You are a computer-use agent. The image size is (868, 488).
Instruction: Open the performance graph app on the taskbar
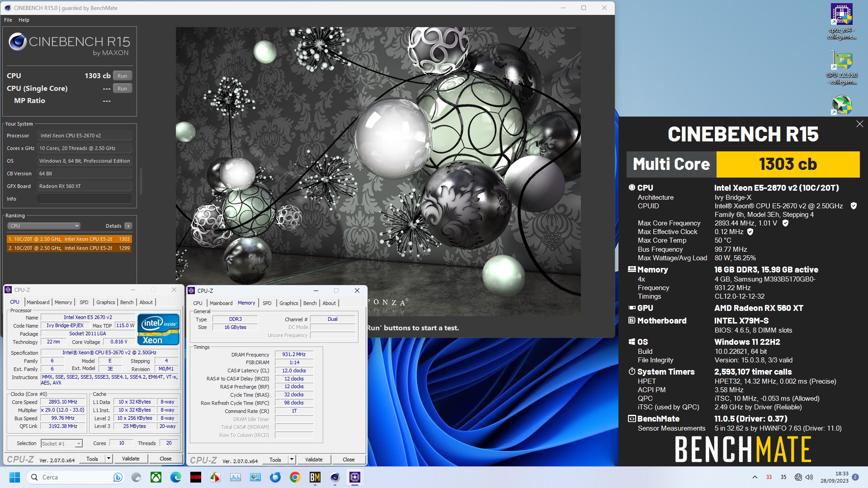(236, 477)
